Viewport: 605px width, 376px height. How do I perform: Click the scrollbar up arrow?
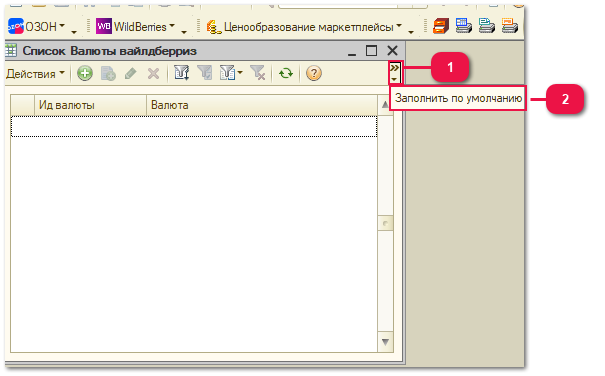point(385,105)
